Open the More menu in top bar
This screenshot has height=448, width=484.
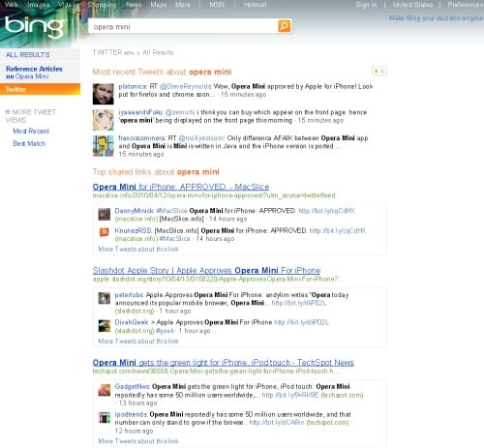[x=183, y=5]
